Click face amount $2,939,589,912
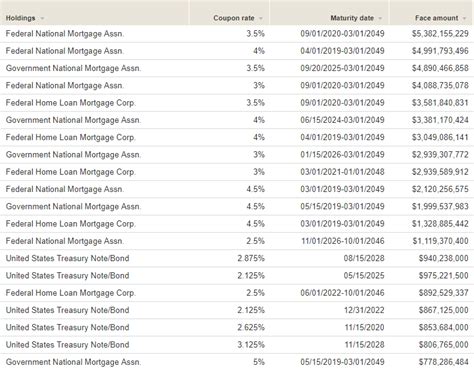Viewport: 474px width, 371px height. coord(440,172)
